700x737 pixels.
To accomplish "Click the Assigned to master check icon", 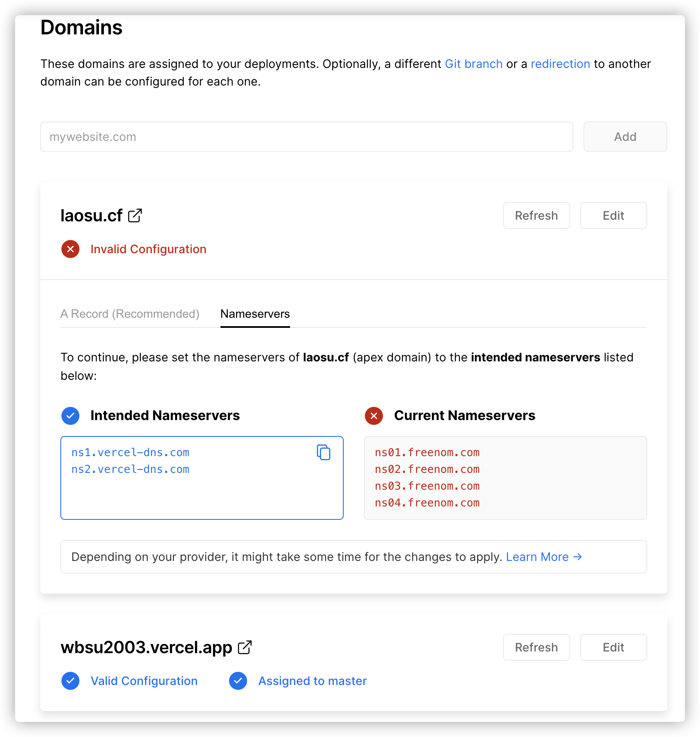I will point(238,681).
